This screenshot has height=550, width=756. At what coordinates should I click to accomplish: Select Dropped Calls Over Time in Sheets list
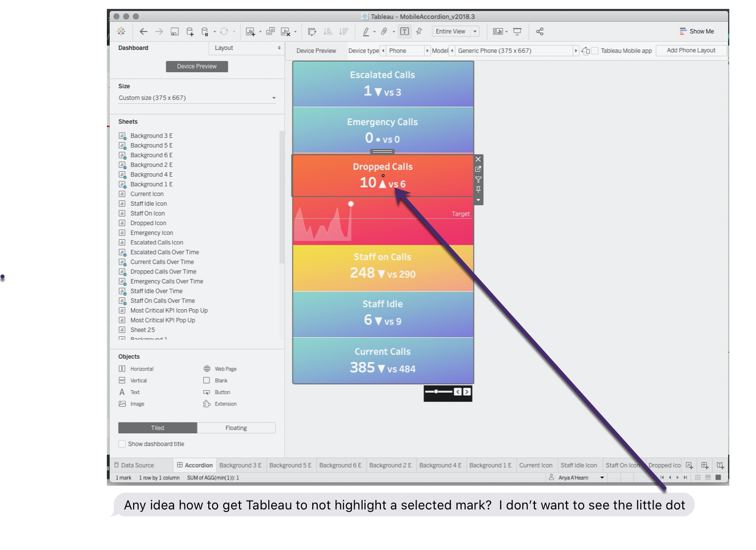(163, 272)
